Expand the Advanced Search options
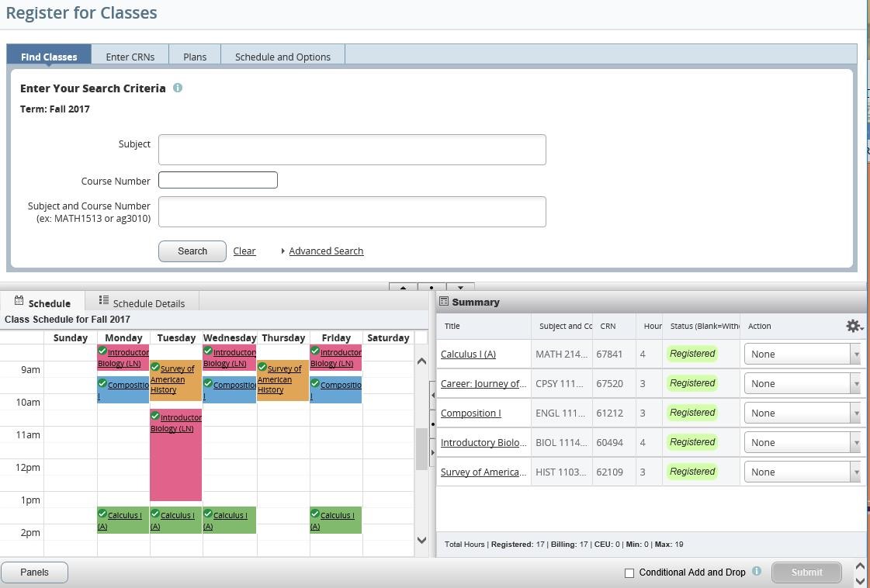This screenshot has width=870, height=588. 326,251
